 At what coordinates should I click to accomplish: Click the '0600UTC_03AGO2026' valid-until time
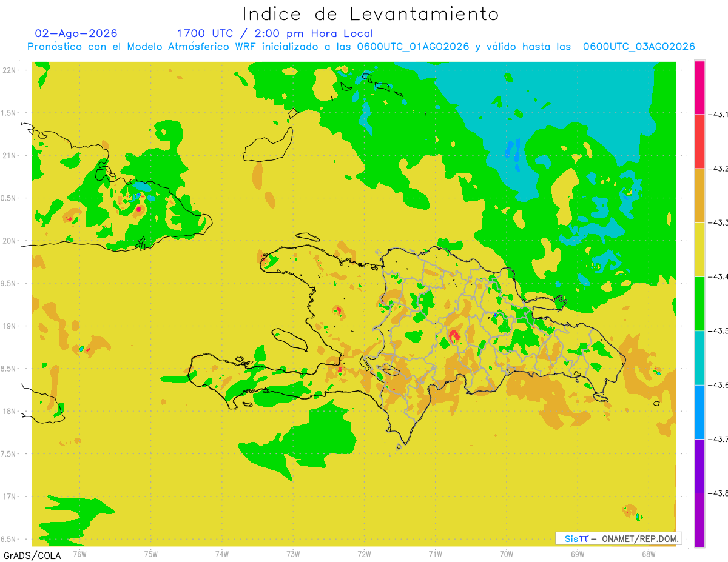tap(639, 47)
